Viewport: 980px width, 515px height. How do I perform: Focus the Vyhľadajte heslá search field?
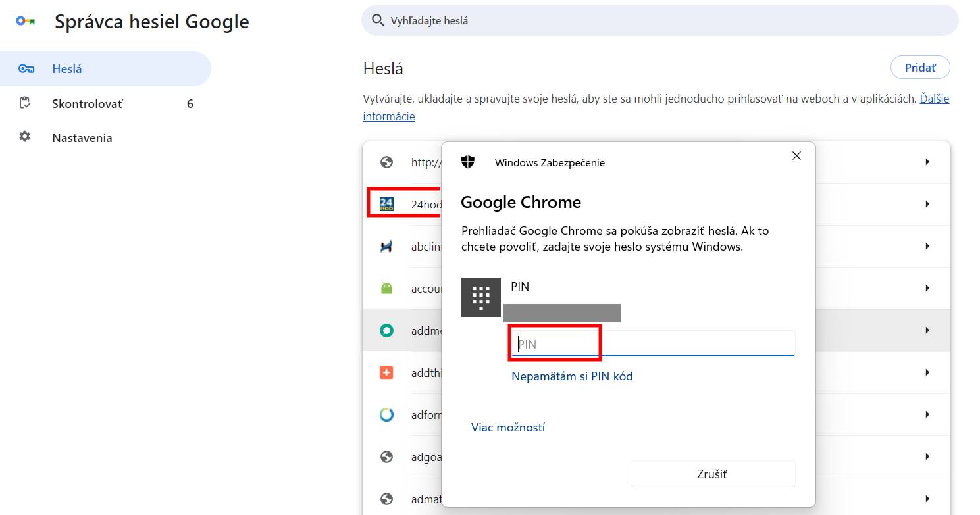click(659, 20)
